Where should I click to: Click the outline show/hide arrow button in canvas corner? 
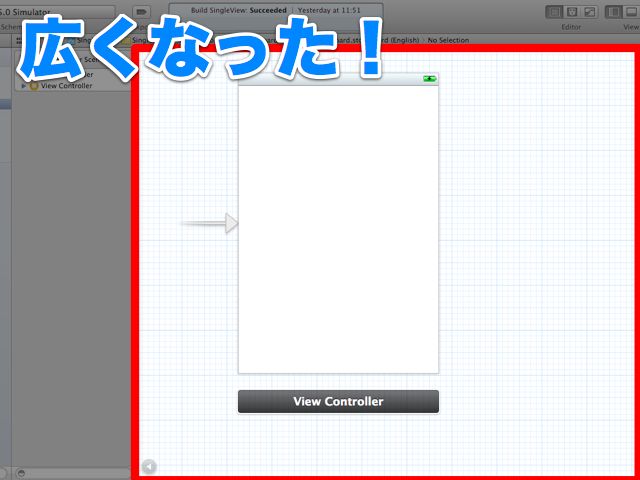pyautogui.click(x=149, y=466)
